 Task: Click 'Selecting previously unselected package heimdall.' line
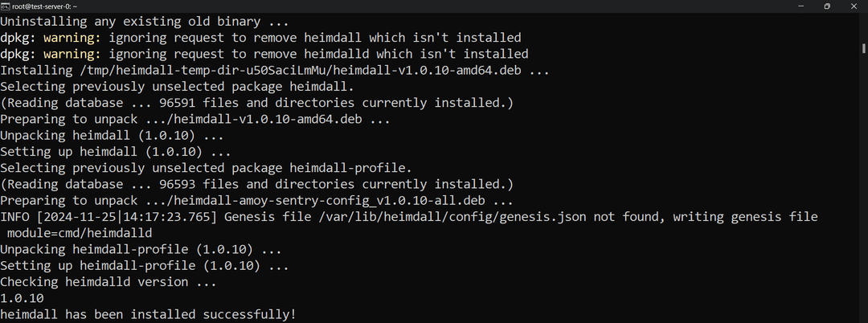(x=177, y=86)
